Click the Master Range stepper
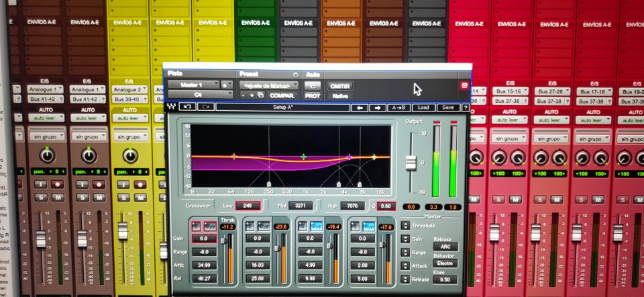The height and width of the screenshot is (297, 644). click(x=405, y=253)
